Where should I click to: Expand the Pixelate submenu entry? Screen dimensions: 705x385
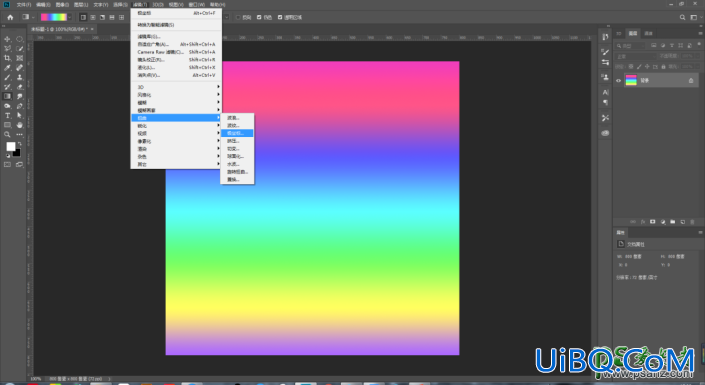point(176,141)
